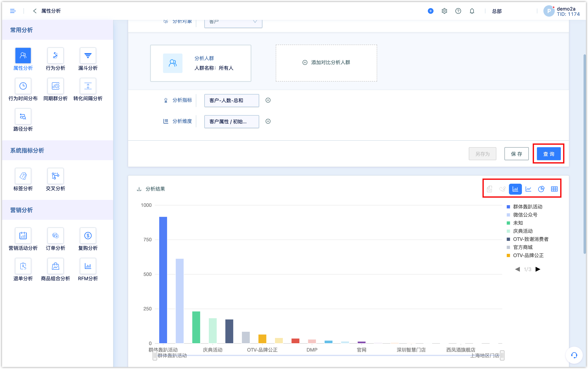
Task: Open 订单分析 order analysis
Action: [55, 239]
